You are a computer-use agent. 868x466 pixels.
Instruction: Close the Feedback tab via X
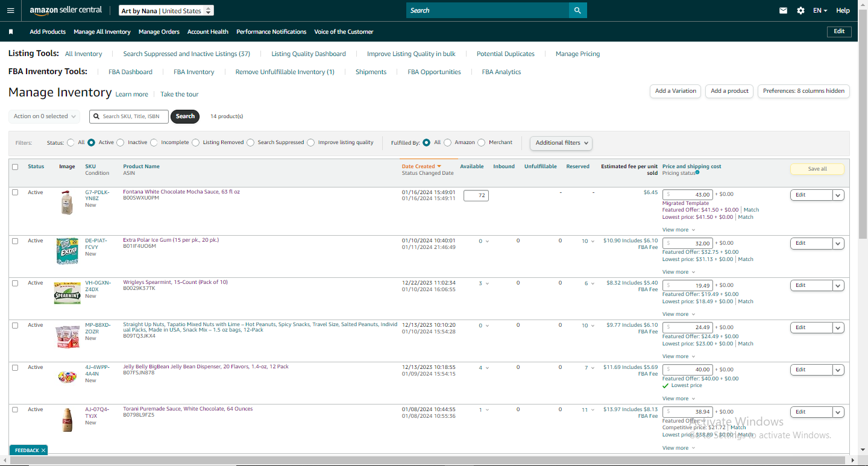pos(43,450)
